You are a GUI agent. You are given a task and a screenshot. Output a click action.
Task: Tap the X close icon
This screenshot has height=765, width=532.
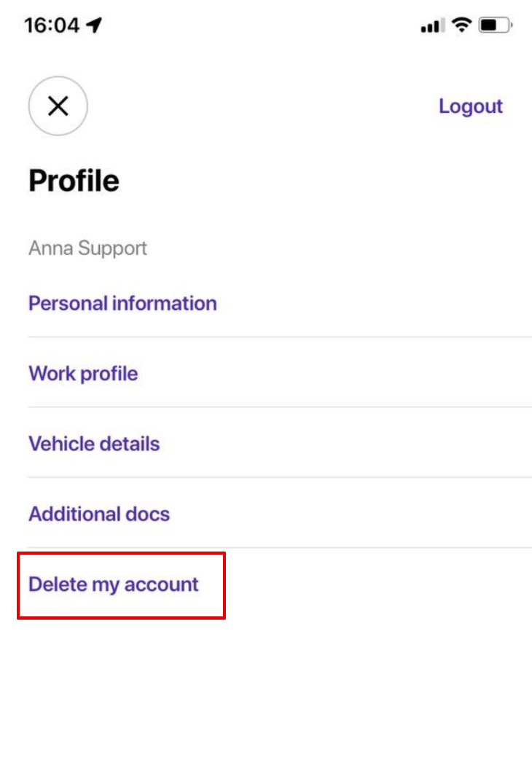58,106
